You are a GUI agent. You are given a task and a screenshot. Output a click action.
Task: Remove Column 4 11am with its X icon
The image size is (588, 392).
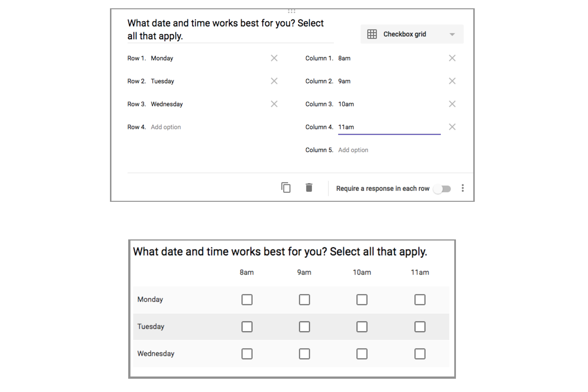pyautogui.click(x=452, y=127)
